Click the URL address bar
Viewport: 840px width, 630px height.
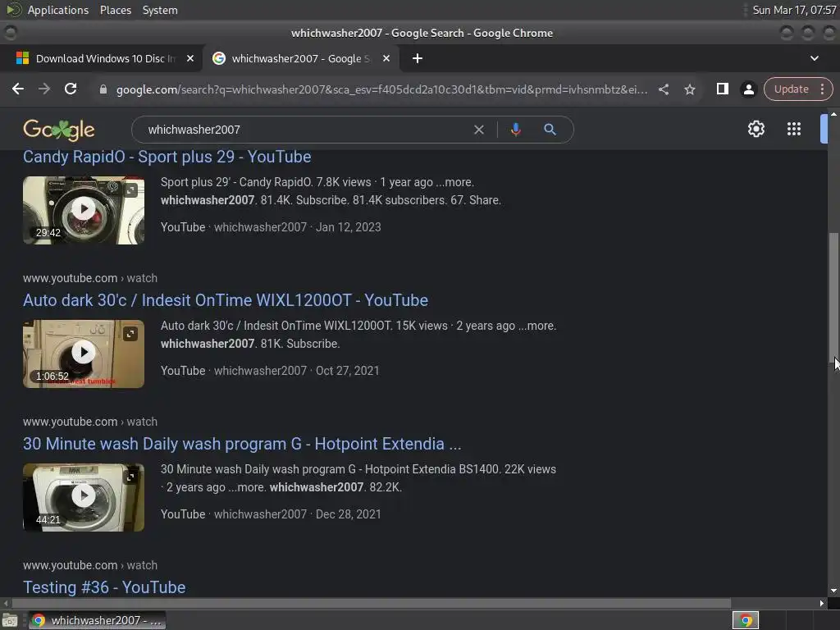click(381, 89)
